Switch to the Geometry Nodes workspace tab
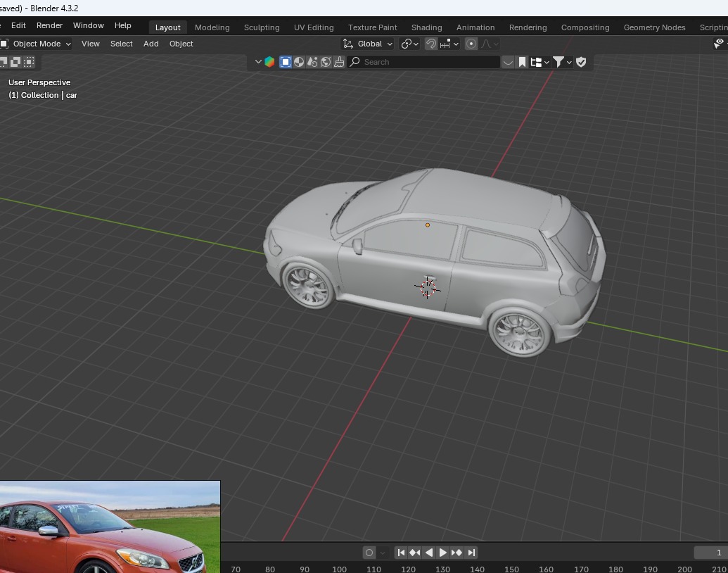 pyautogui.click(x=654, y=27)
